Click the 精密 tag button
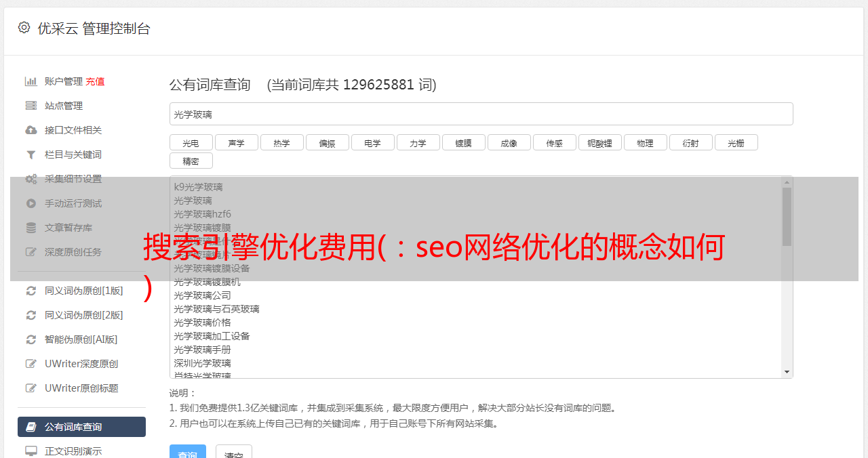The height and width of the screenshot is (458, 868). pyautogui.click(x=191, y=161)
